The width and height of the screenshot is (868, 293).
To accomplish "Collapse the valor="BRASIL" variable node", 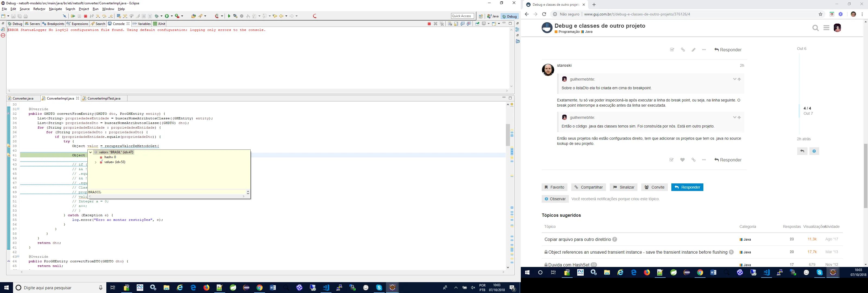I will (90, 152).
